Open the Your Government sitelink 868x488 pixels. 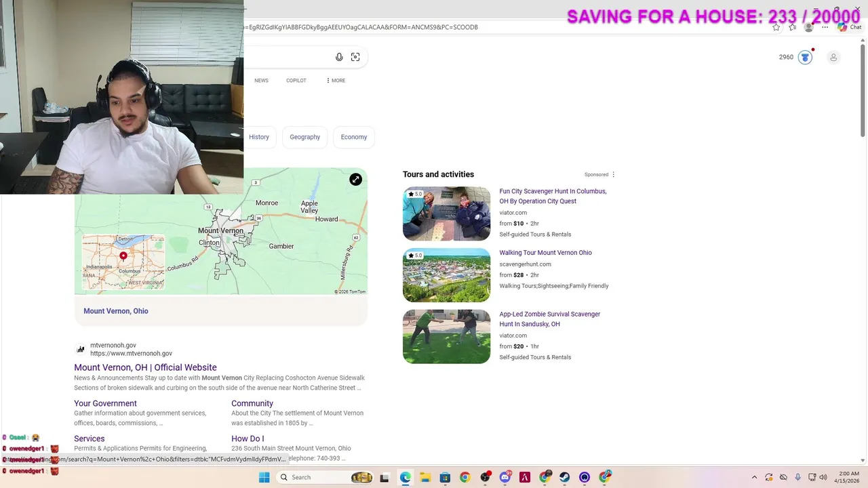105,403
